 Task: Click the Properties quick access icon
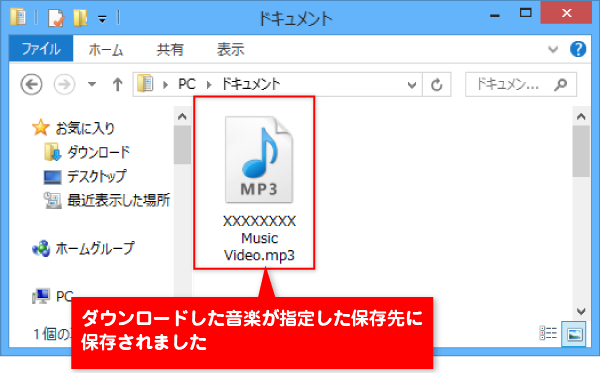coord(56,18)
